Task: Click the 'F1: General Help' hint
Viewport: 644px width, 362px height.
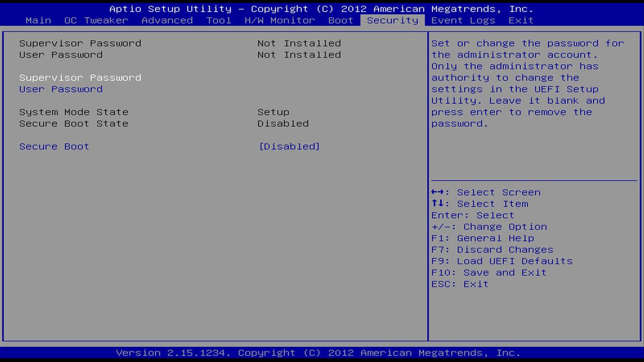Action: pyautogui.click(x=483, y=238)
